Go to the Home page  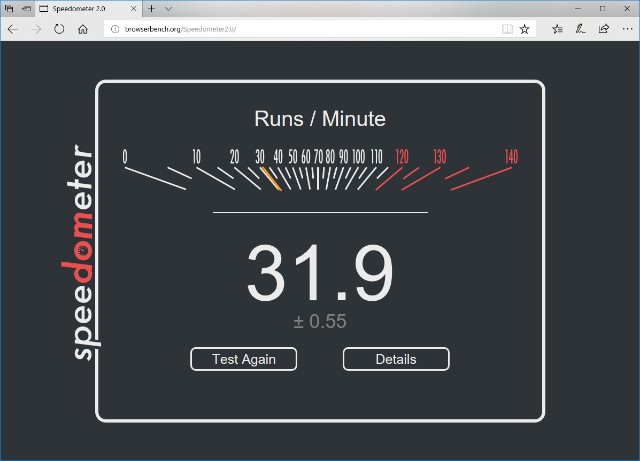[x=83, y=29]
